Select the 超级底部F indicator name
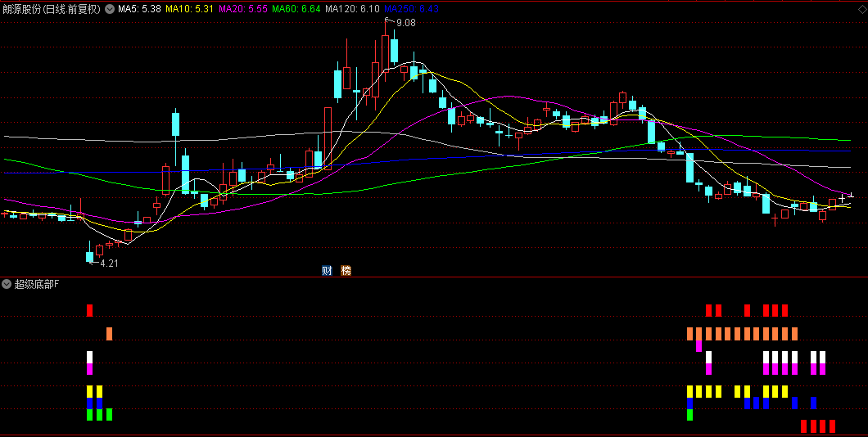The height and width of the screenshot is (437, 868). (x=37, y=284)
